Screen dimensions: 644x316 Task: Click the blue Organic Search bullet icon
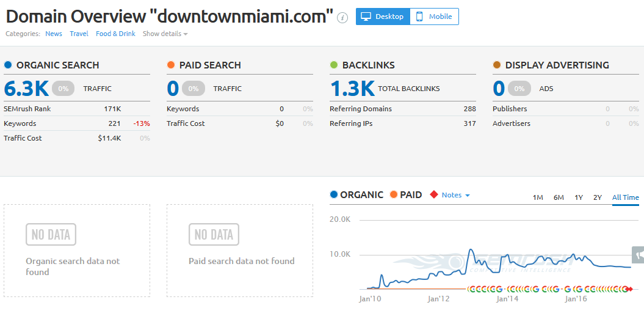tap(8, 65)
